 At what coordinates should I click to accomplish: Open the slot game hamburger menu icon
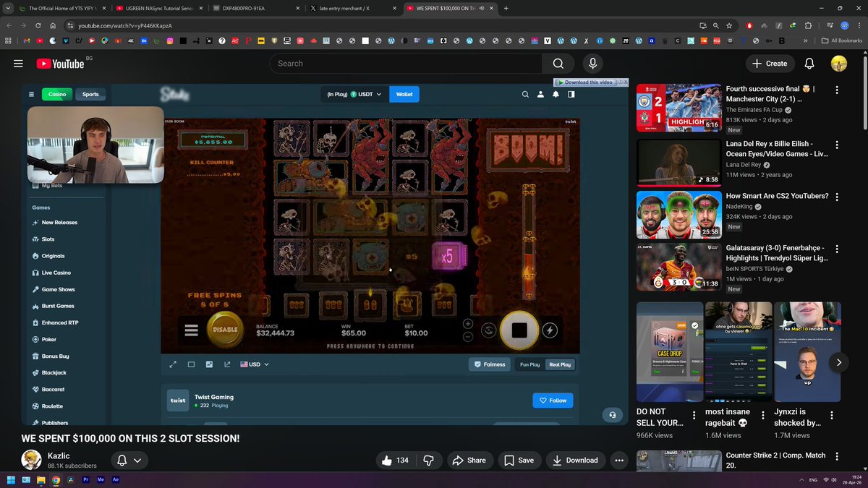(x=191, y=330)
